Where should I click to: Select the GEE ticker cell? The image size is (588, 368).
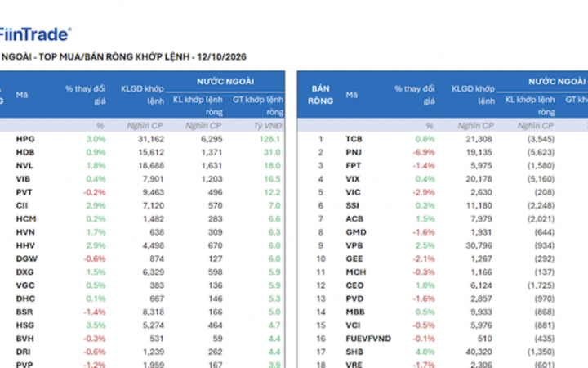[354, 258]
